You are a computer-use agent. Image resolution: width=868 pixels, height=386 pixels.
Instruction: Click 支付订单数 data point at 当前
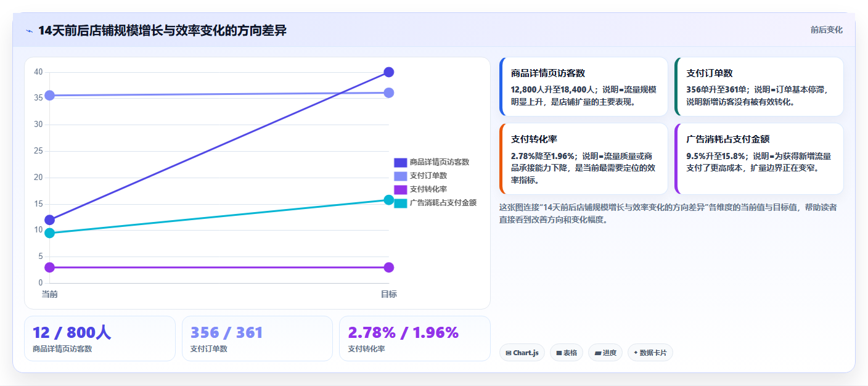(x=50, y=96)
